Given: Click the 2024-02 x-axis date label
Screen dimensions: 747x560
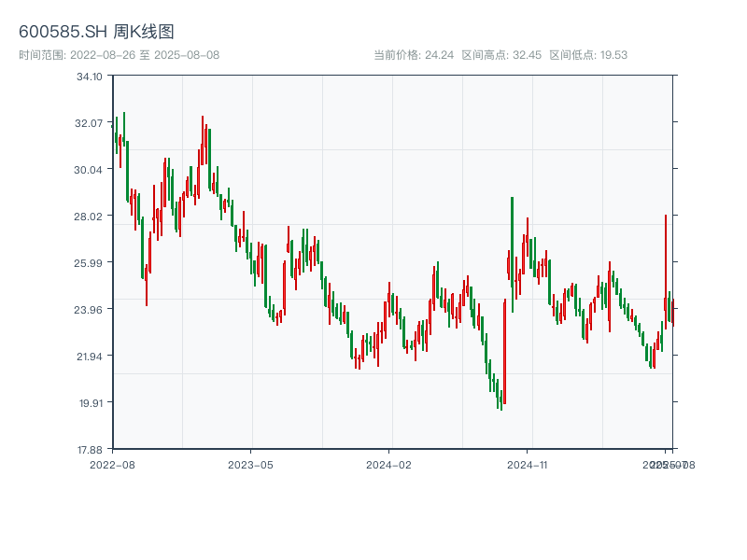Looking at the screenshot, I should (x=388, y=464).
